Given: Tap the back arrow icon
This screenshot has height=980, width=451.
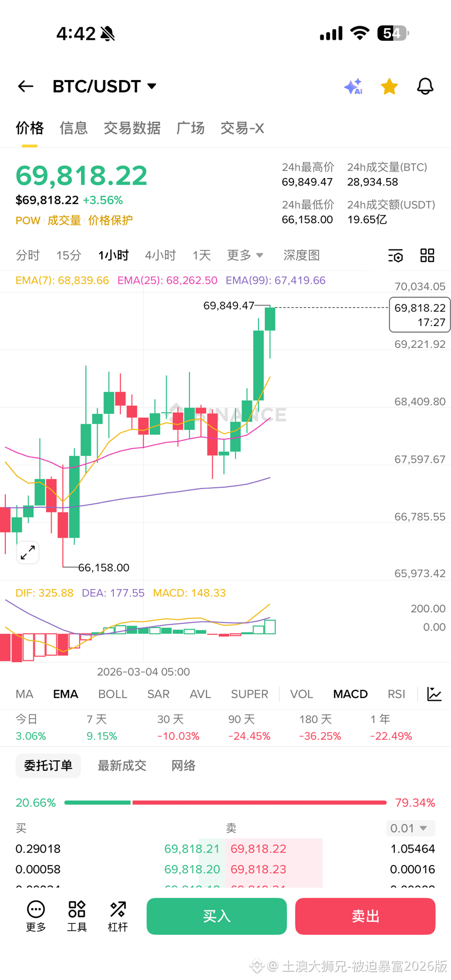Looking at the screenshot, I should click(x=26, y=87).
